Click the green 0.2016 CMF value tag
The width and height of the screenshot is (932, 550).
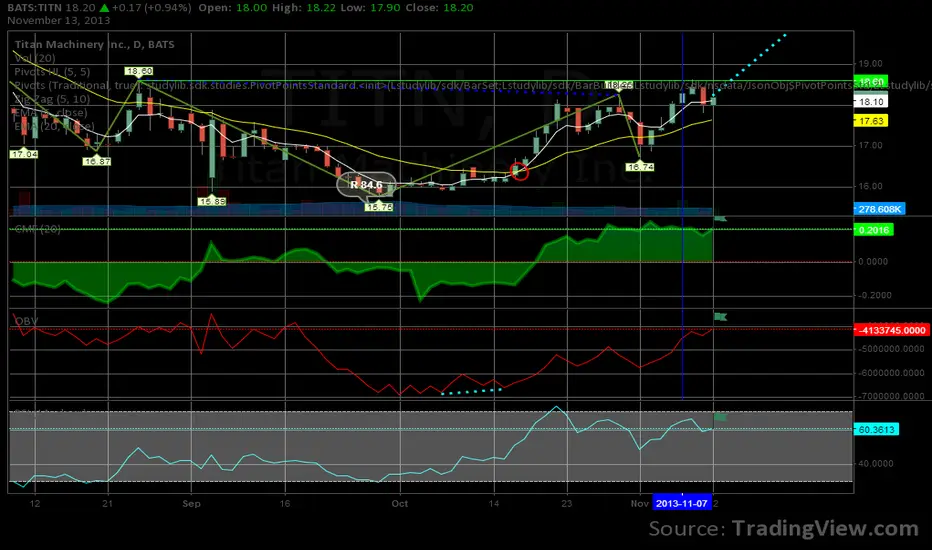[x=874, y=230]
